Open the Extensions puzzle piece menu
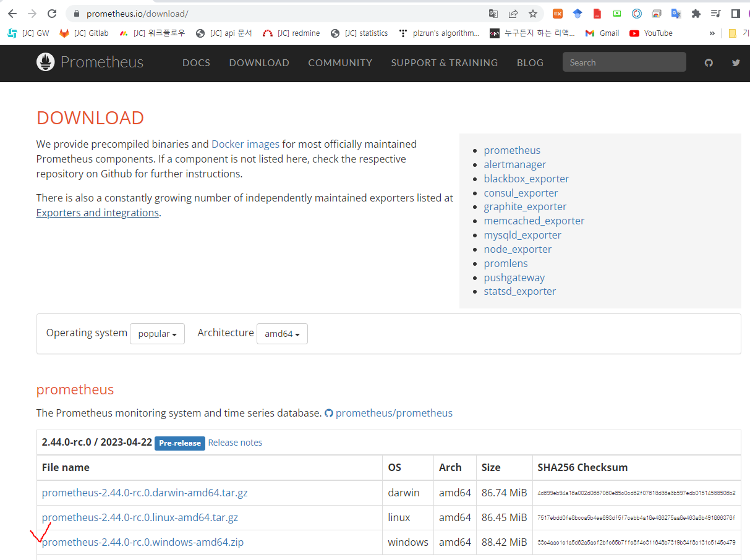 696,14
